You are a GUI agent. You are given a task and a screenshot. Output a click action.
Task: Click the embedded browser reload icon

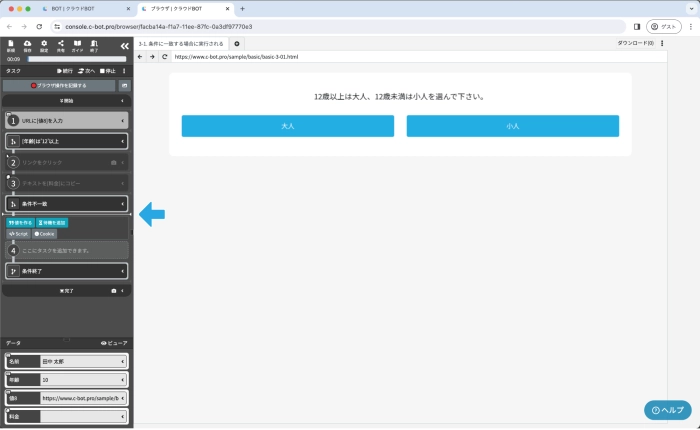(164, 57)
